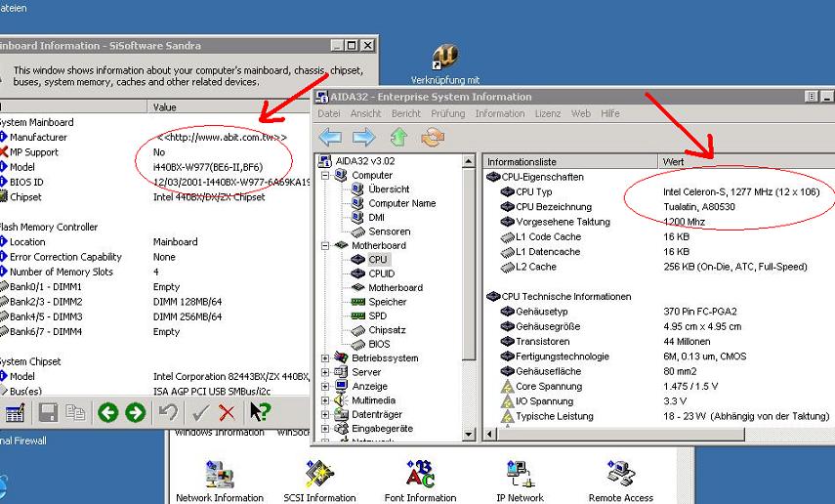Open the IP Network module icon
The image size is (835, 504).
[521, 474]
